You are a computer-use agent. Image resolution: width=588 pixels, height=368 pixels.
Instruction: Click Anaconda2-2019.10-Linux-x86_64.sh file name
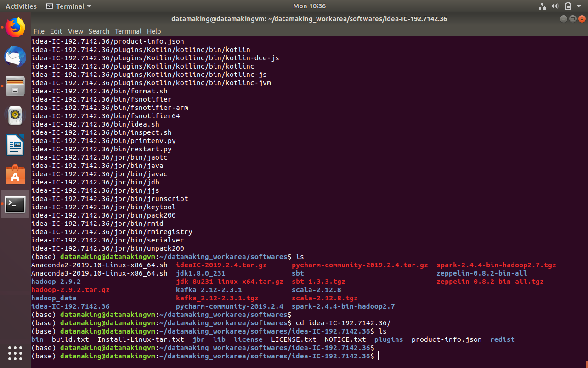point(99,265)
